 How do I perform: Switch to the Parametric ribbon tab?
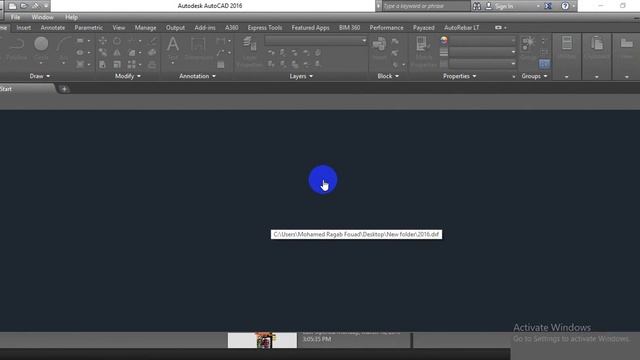(89, 28)
